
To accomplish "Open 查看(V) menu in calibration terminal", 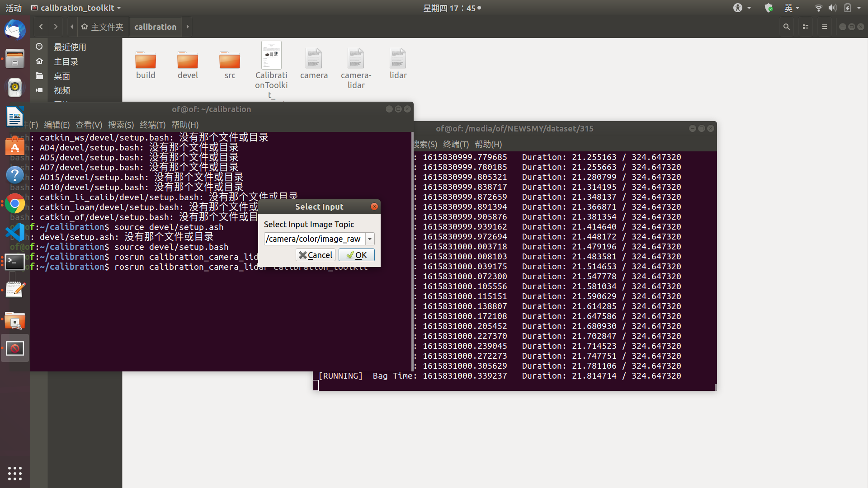I will 89,125.
